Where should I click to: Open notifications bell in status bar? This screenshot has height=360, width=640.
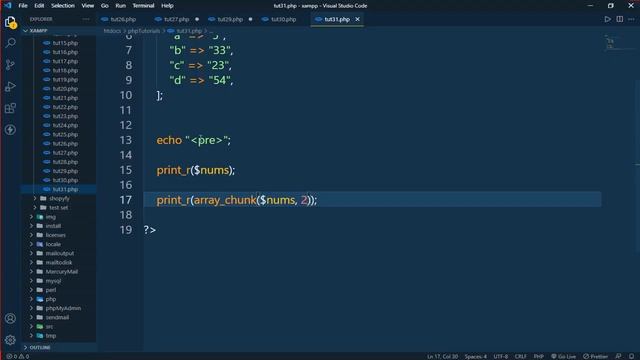[631, 356]
